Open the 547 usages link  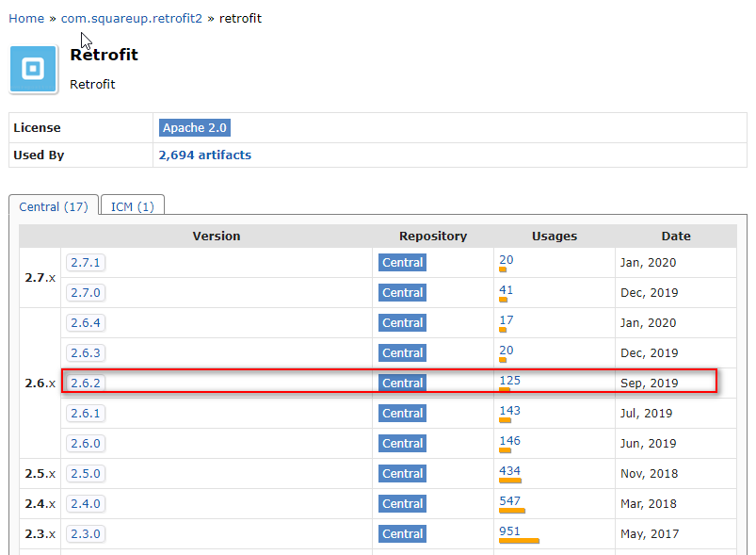coord(509,501)
